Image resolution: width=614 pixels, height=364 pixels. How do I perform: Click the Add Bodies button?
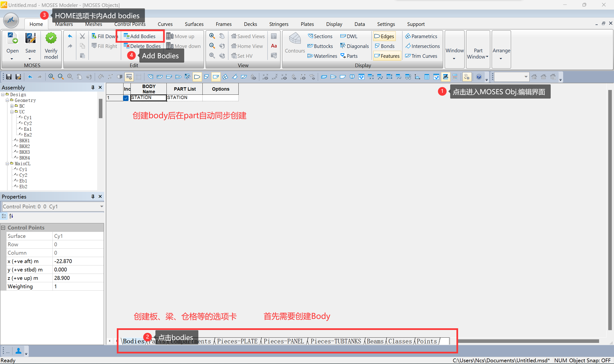coord(140,36)
